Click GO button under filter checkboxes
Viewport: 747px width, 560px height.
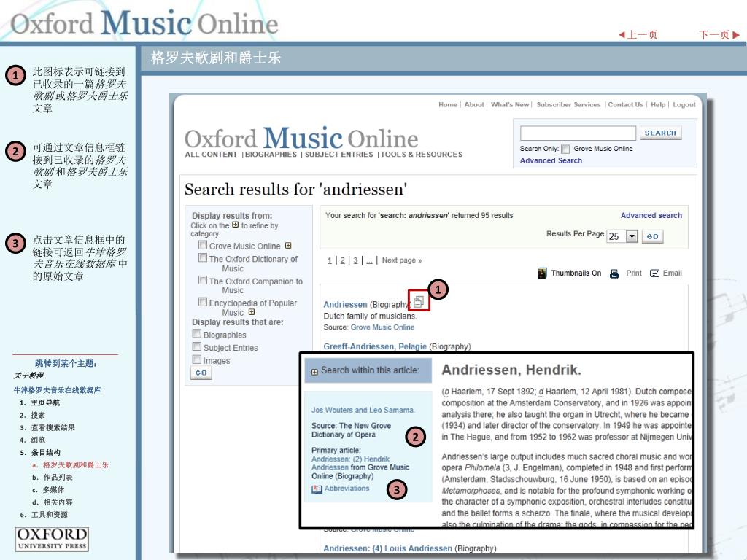201,373
